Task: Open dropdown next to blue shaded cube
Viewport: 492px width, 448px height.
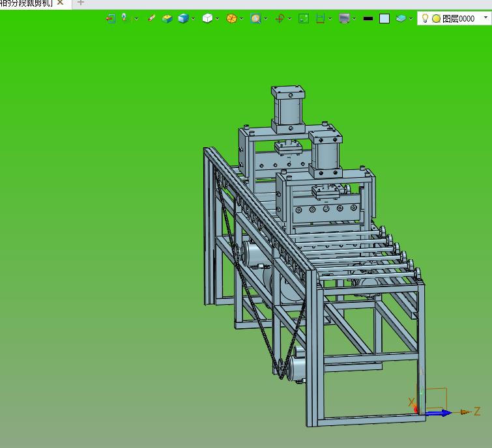Action: [193, 19]
